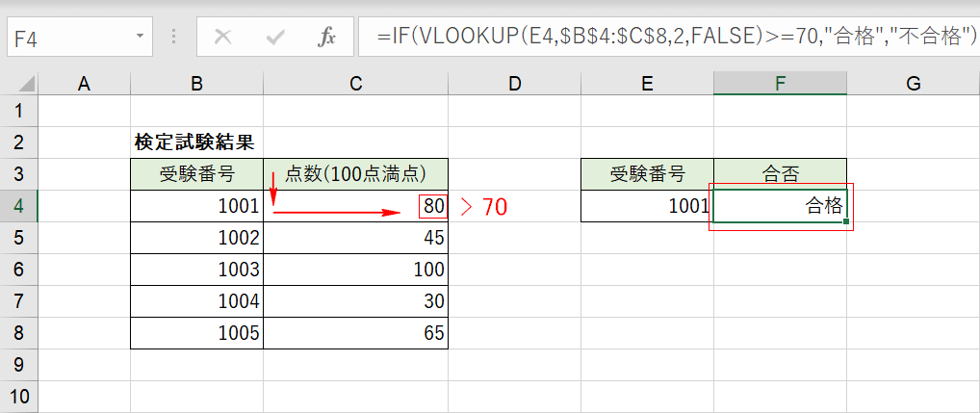Select row 9 header
The image size is (980, 413).
coord(19,365)
